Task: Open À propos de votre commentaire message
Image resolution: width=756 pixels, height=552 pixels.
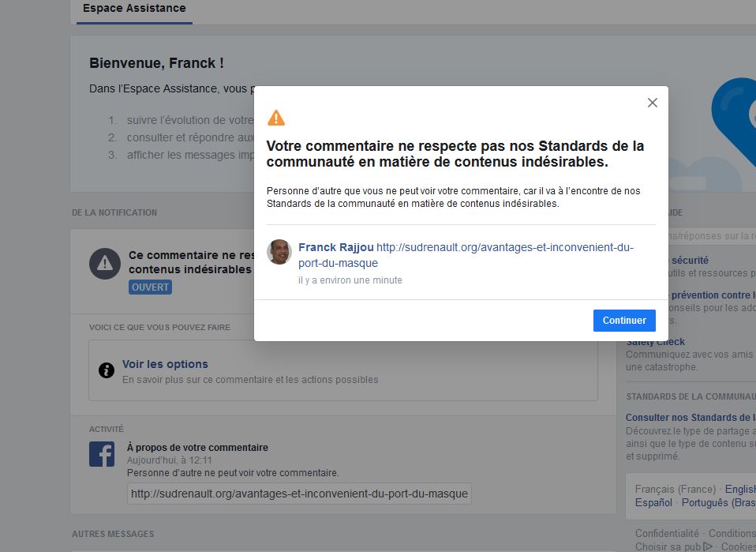Action: 197,448
